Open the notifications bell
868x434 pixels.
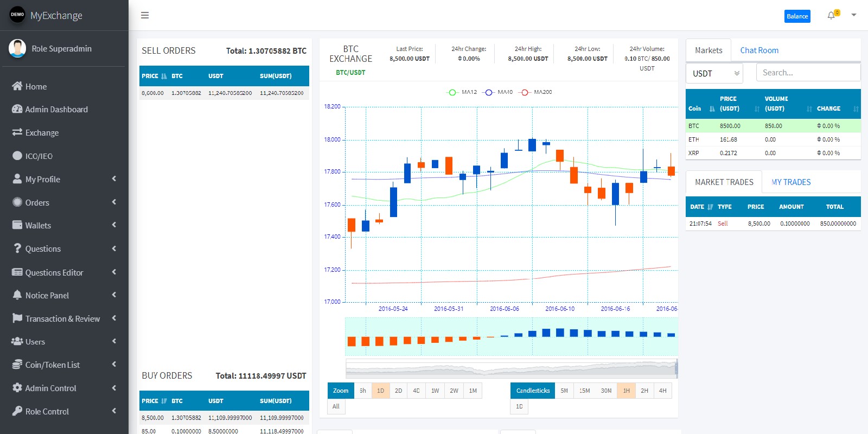tap(831, 15)
